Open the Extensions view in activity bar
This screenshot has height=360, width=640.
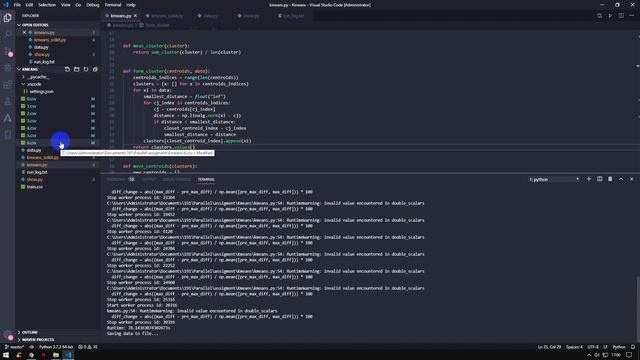pyautogui.click(x=7, y=85)
